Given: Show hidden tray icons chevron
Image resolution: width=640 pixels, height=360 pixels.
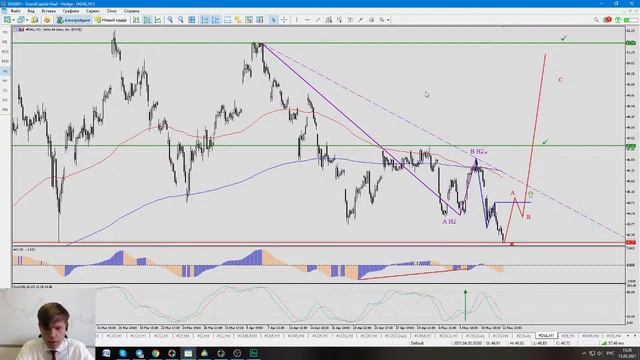Looking at the screenshot, I should coord(584,353).
